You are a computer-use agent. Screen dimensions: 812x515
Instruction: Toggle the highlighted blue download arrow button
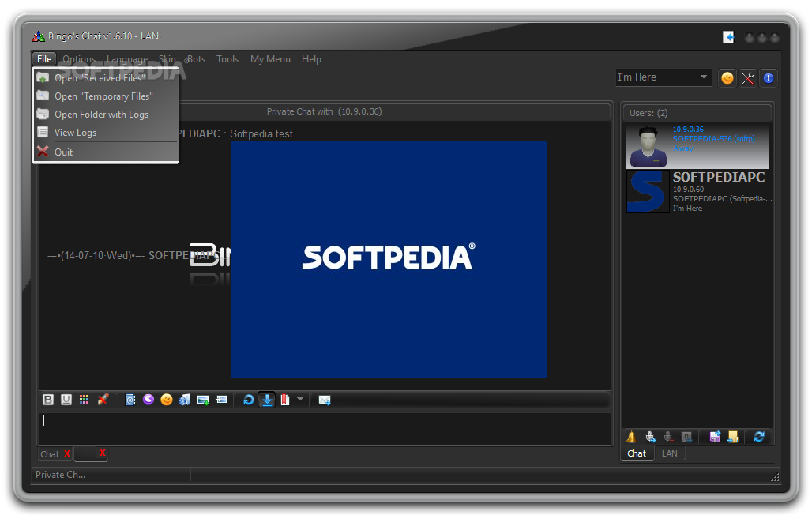[267, 400]
